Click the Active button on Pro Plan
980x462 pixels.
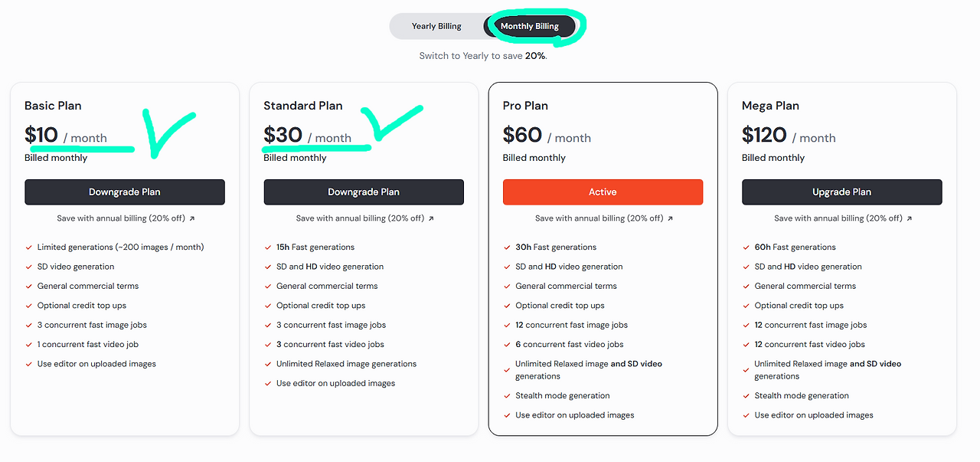pyautogui.click(x=603, y=192)
